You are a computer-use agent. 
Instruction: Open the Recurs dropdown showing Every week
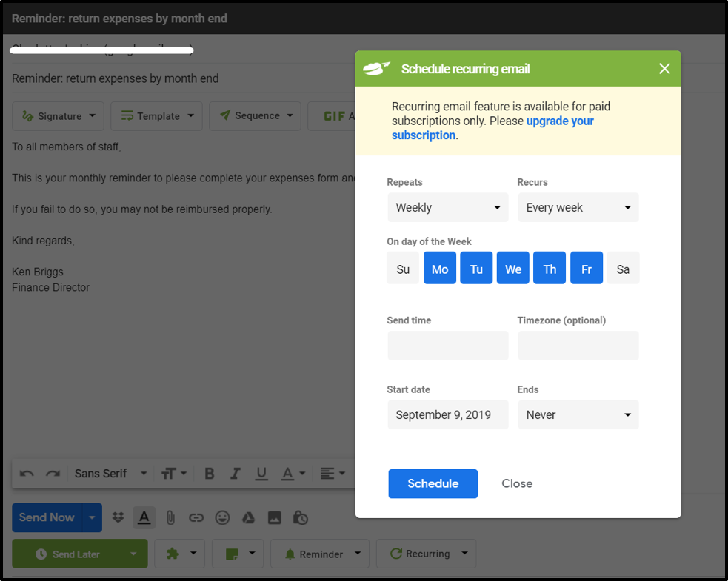pyautogui.click(x=578, y=208)
